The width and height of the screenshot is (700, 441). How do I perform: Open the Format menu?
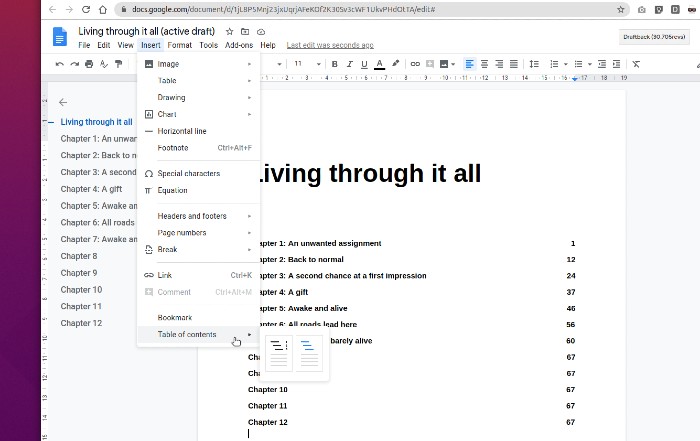point(179,45)
